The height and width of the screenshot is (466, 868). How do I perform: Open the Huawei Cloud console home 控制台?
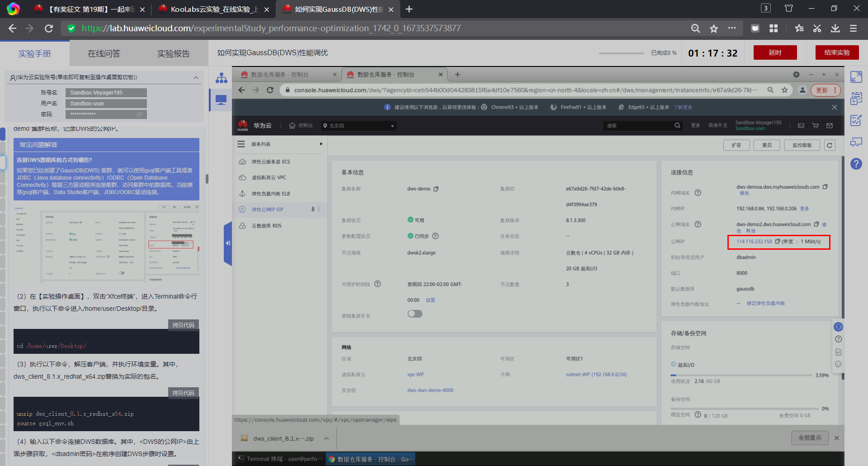pos(301,125)
